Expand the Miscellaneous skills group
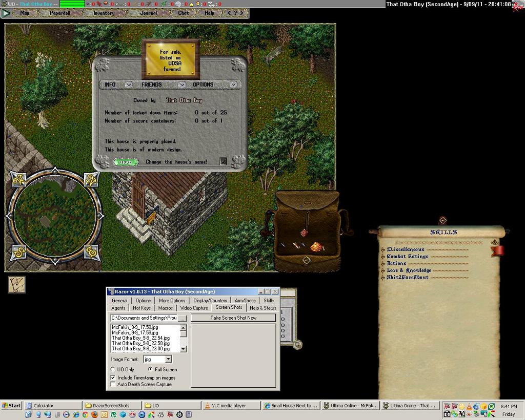Viewport: 525px width, 420px height. click(x=383, y=249)
